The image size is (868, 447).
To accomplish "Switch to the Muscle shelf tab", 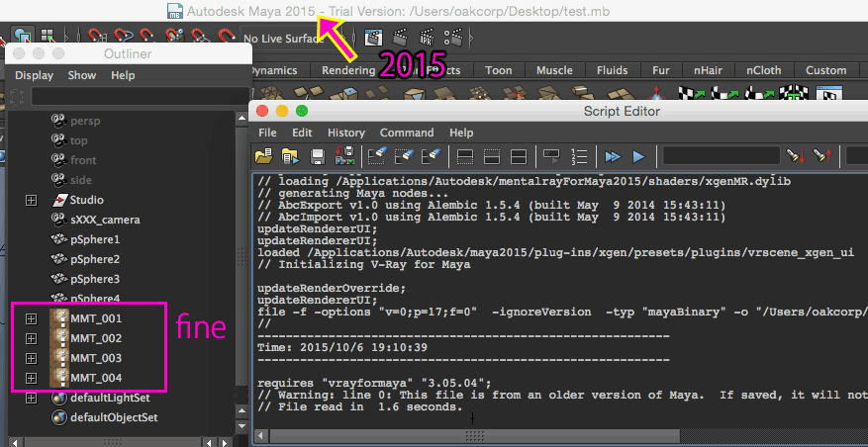I will coord(554,70).
